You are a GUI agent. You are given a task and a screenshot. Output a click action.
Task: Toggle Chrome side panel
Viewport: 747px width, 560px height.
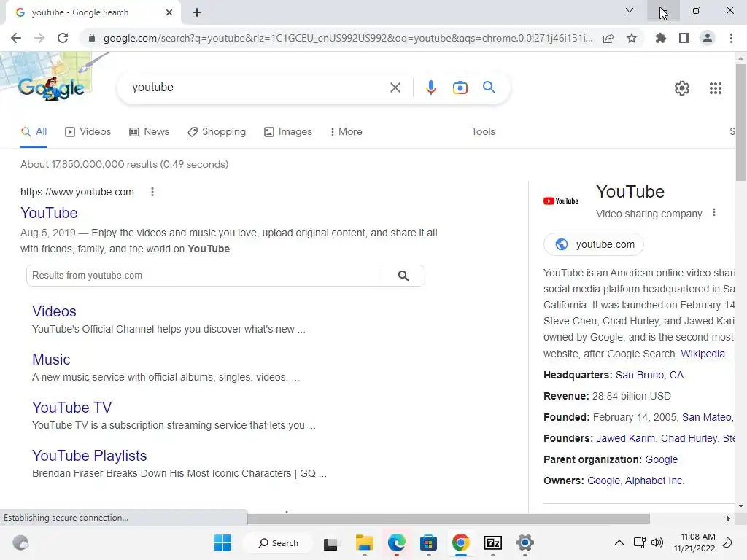[684, 38]
